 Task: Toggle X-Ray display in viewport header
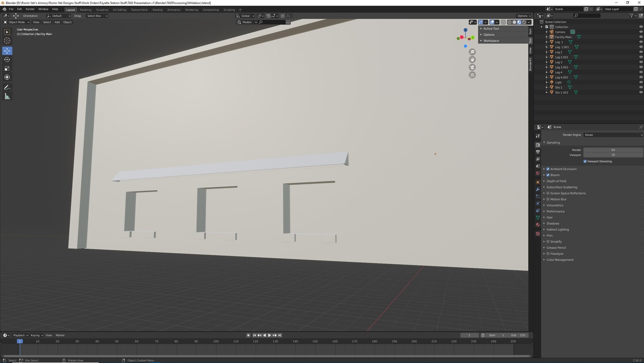tap(503, 22)
